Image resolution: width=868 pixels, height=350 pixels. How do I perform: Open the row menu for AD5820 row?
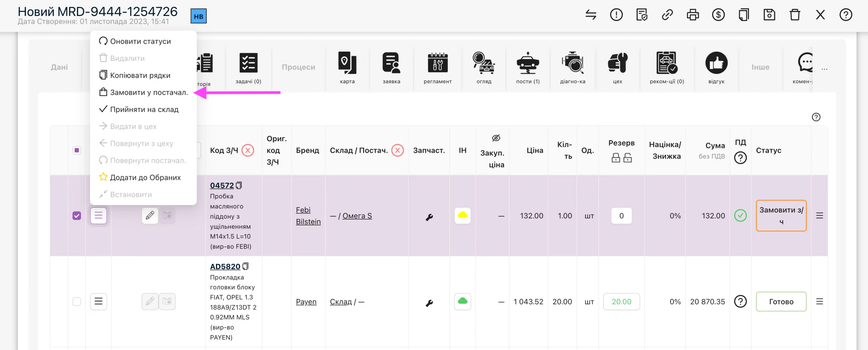click(98, 301)
